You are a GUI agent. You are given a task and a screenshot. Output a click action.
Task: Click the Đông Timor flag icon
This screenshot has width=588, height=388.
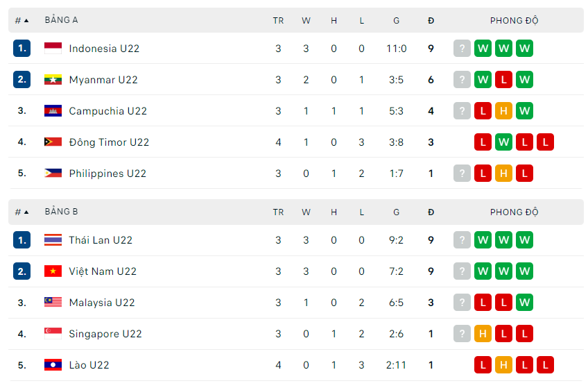tap(53, 142)
